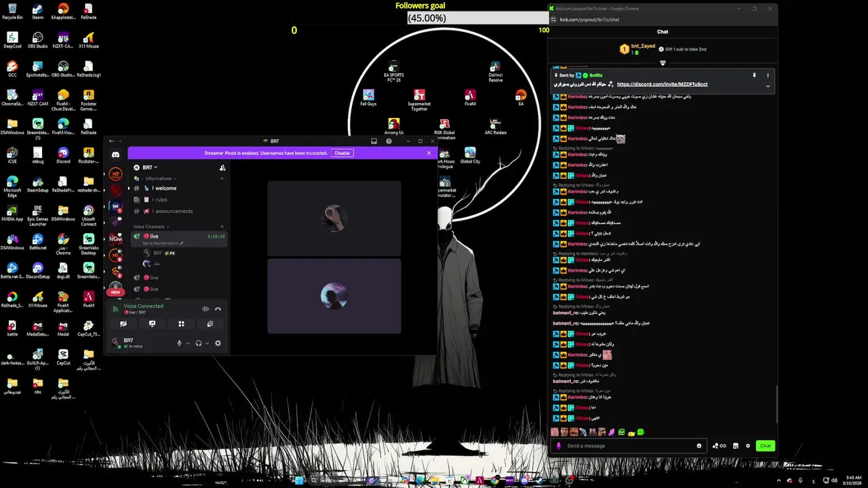
Task: Open pinned message three-dot menu
Action: 768,75
